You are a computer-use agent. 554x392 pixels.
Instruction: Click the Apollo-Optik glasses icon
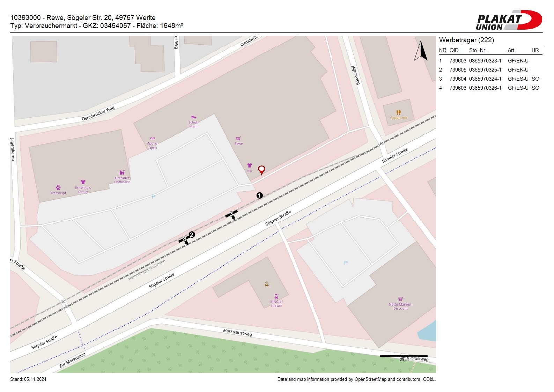(x=153, y=138)
